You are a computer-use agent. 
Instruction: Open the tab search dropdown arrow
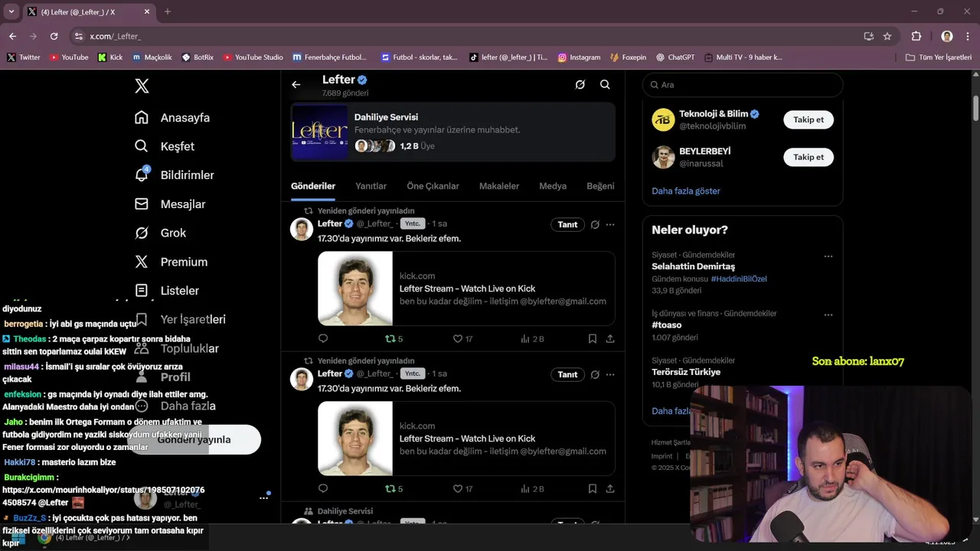coord(11,11)
